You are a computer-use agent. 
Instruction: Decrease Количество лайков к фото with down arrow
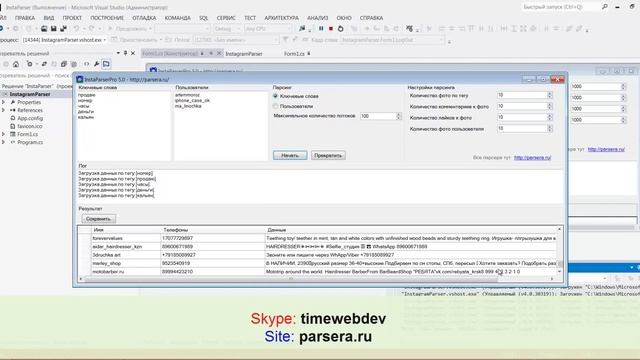pos(550,119)
